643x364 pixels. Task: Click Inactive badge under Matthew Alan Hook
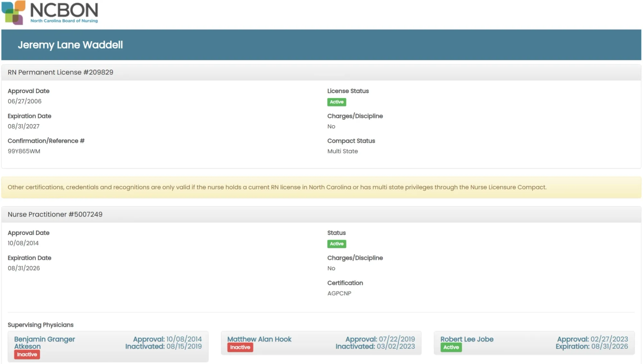[x=240, y=347]
